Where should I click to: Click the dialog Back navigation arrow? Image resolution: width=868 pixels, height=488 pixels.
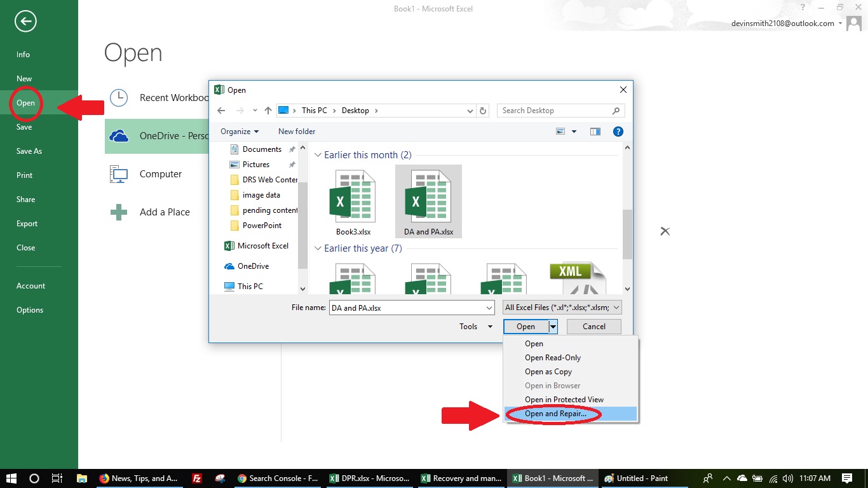(x=221, y=111)
